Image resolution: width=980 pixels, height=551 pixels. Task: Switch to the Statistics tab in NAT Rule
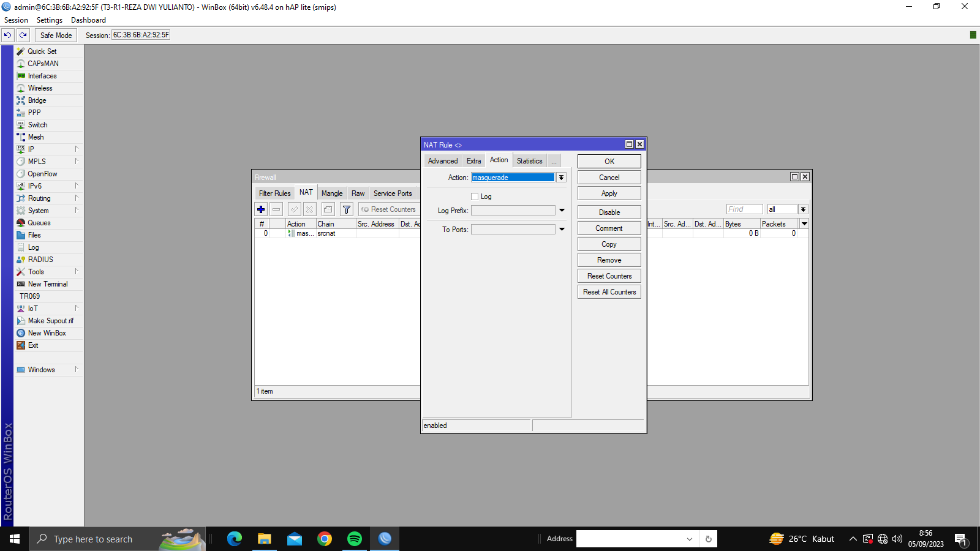coord(530,161)
